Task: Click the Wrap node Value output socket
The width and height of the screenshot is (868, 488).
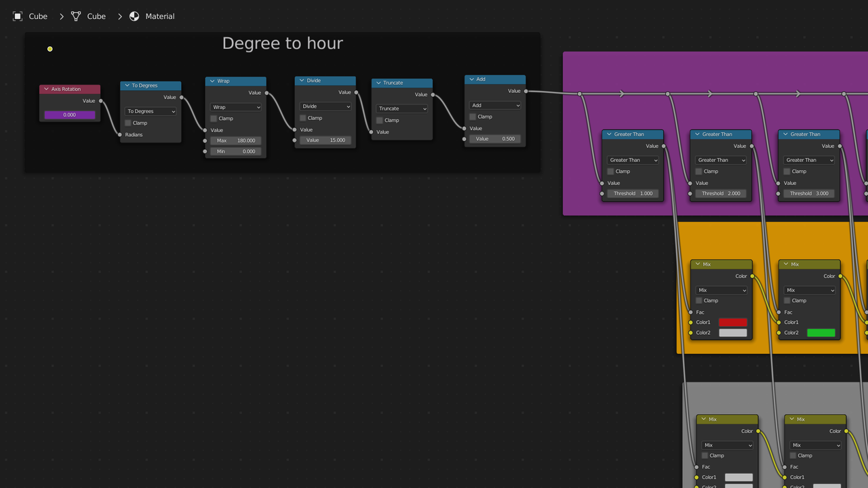Action: [267, 93]
